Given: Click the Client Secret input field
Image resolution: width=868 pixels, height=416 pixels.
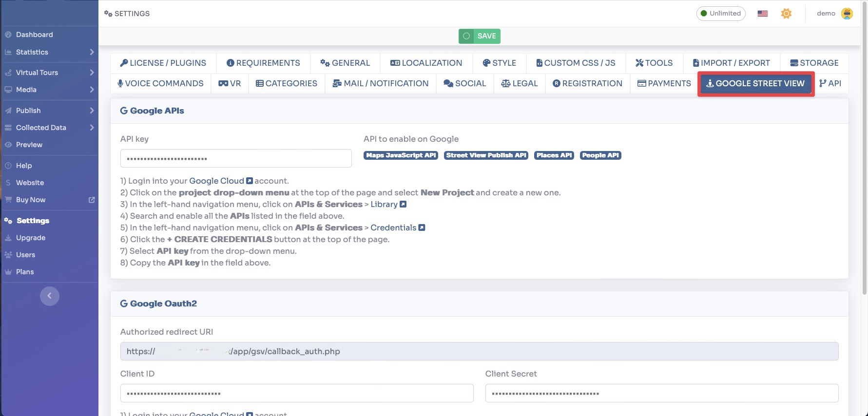Looking at the screenshot, I should point(661,393).
